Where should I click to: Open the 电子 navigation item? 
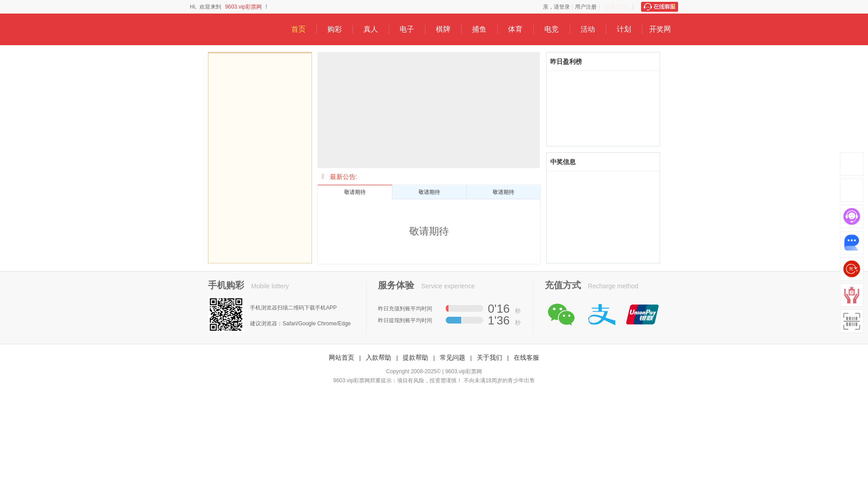pyautogui.click(x=407, y=29)
